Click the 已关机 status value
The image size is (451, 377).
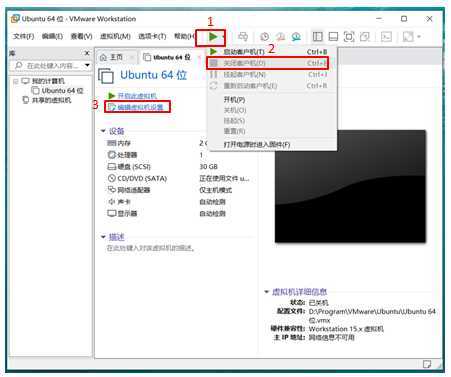click(x=318, y=302)
